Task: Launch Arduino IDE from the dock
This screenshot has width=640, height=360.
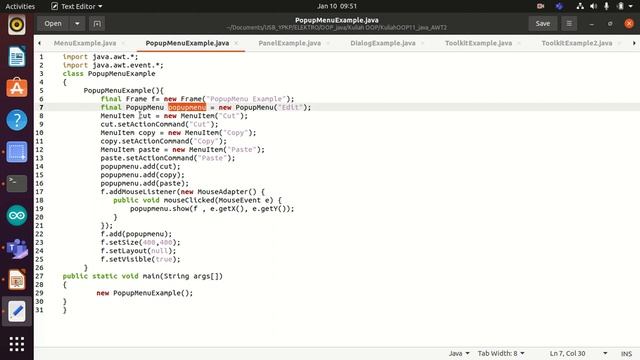Action: [x=16, y=216]
